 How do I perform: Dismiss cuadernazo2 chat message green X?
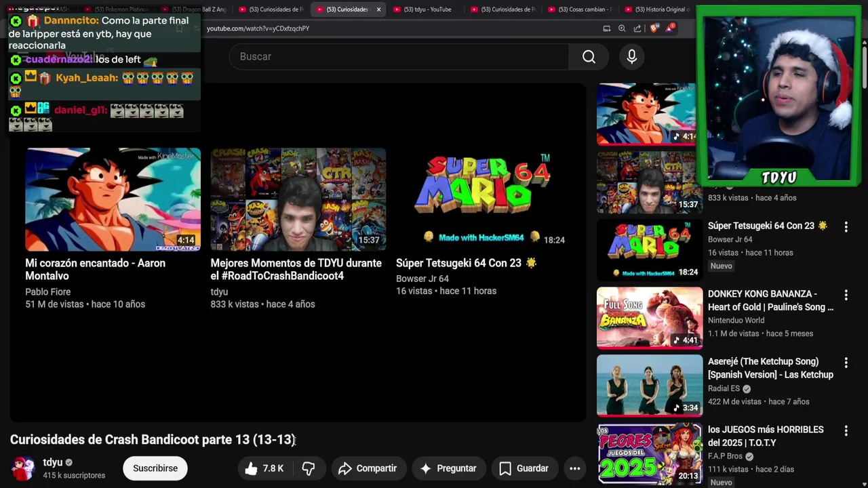(x=16, y=60)
